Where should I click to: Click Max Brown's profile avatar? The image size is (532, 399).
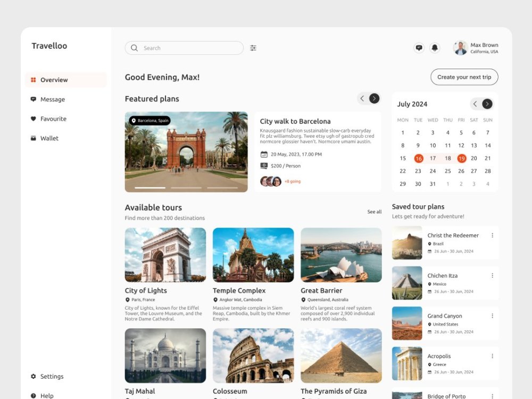tap(460, 48)
